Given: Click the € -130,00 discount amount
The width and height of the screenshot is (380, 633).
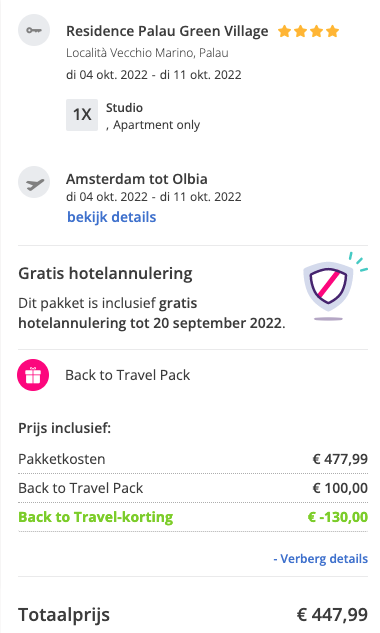Looking at the screenshot, I should 338,517.
